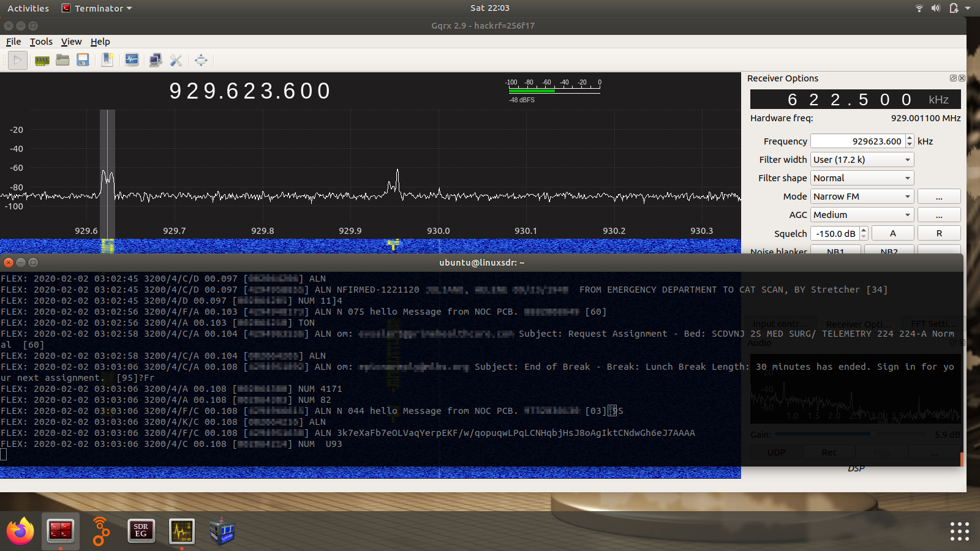980x551 pixels.
Task: Open the I/O device configuration icon
Action: [x=42, y=60]
